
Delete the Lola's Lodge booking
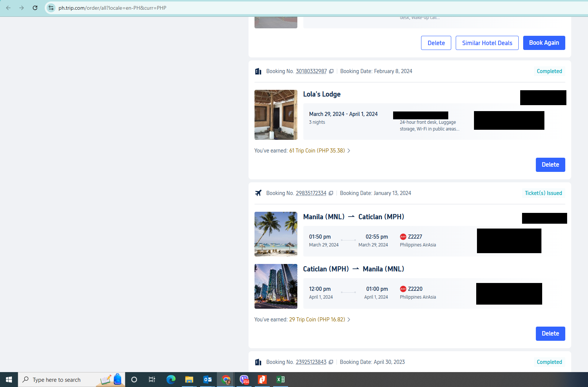click(x=550, y=165)
